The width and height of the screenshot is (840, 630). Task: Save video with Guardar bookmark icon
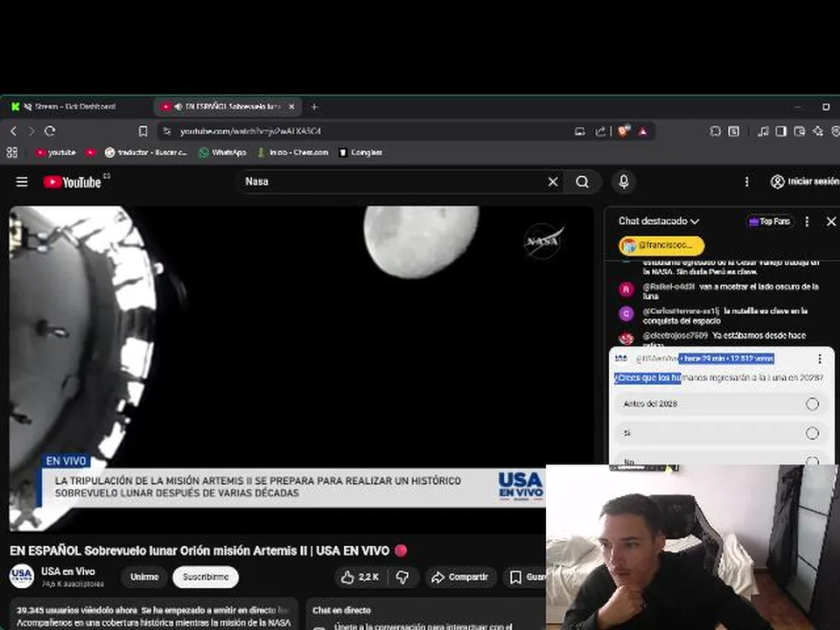(524, 577)
